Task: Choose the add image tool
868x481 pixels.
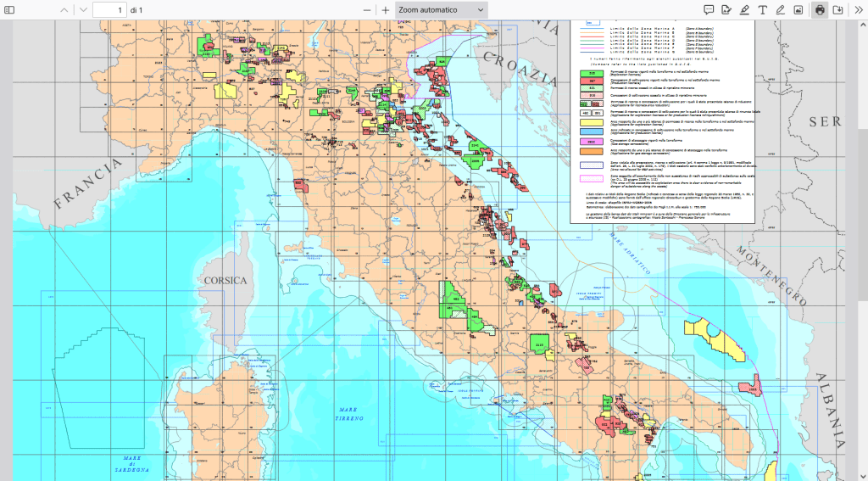Action: pyautogui.click(x=798, y=10)
